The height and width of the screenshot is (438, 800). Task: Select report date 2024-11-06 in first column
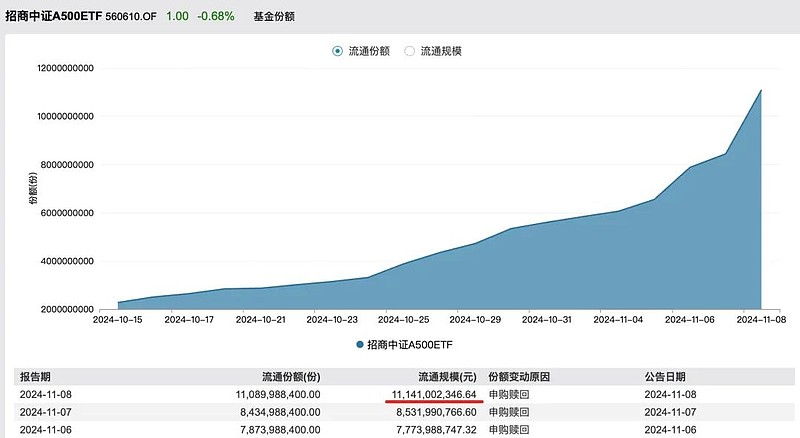[x=46, y=430]
